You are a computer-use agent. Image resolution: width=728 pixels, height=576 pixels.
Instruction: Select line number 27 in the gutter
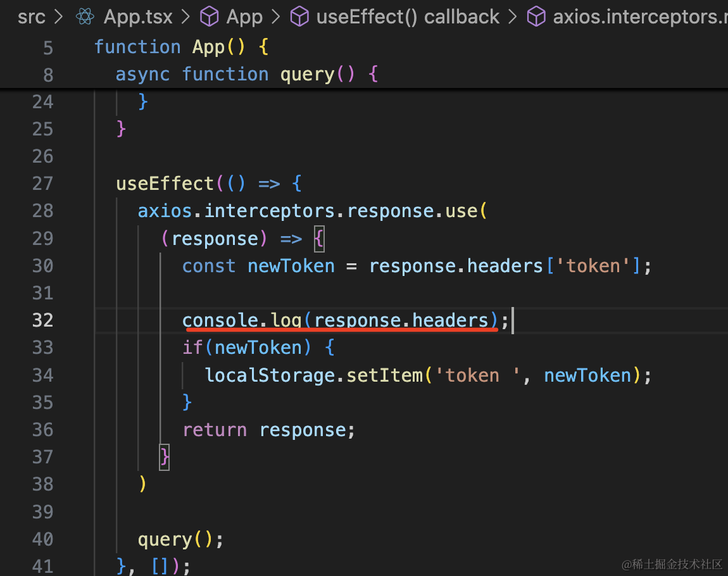(x=42, y=184)
